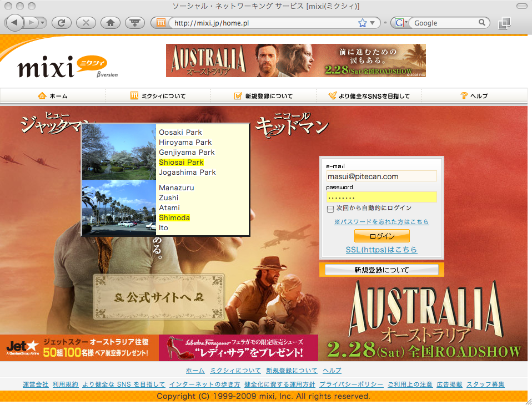
Task: Go to the browser home page icon
Action: click(111, 23)
